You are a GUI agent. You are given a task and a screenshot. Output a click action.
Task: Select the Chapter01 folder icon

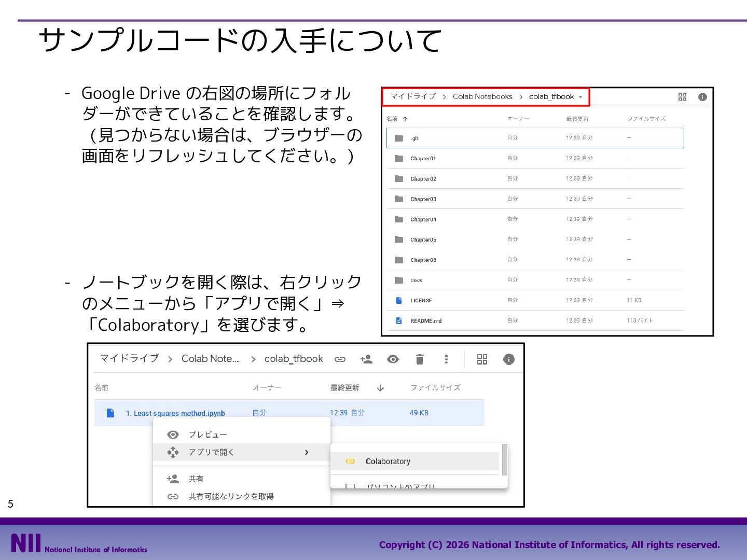click(399, 158)
